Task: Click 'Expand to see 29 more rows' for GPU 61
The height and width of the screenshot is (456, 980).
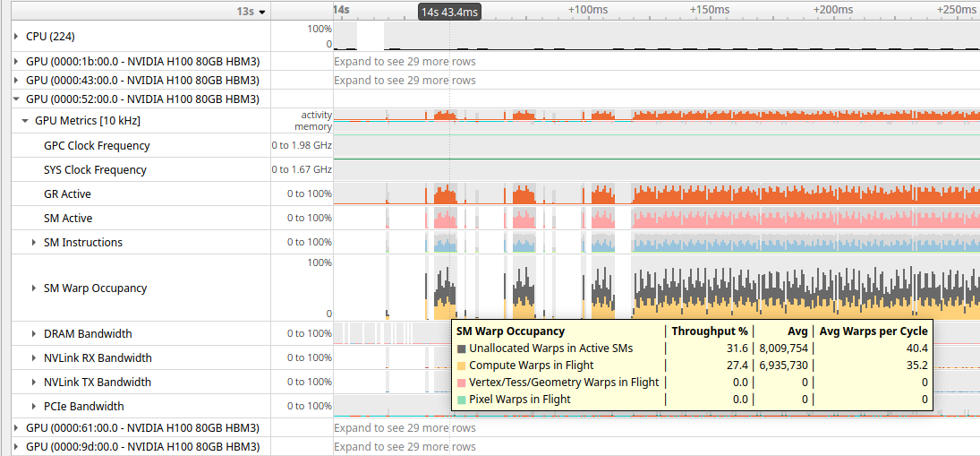Action: [x=405, y=428]
